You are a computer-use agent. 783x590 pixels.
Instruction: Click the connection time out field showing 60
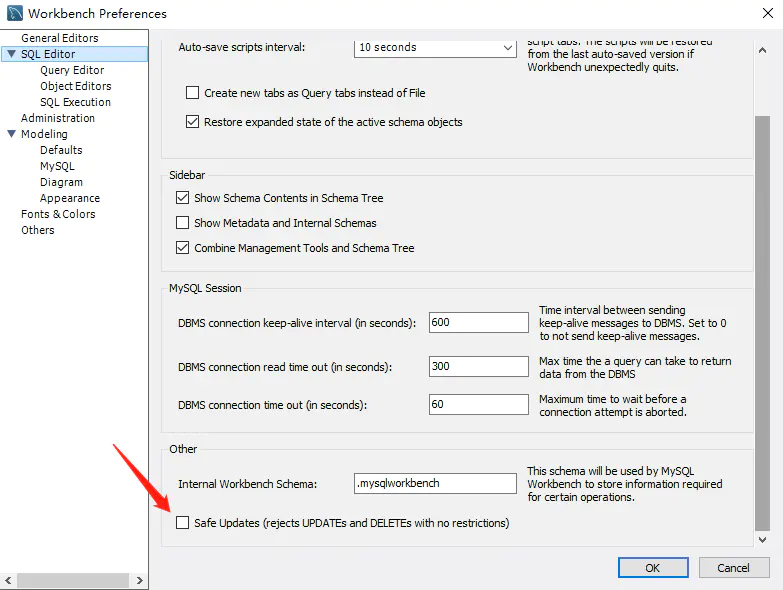click(x=478, y=404)
